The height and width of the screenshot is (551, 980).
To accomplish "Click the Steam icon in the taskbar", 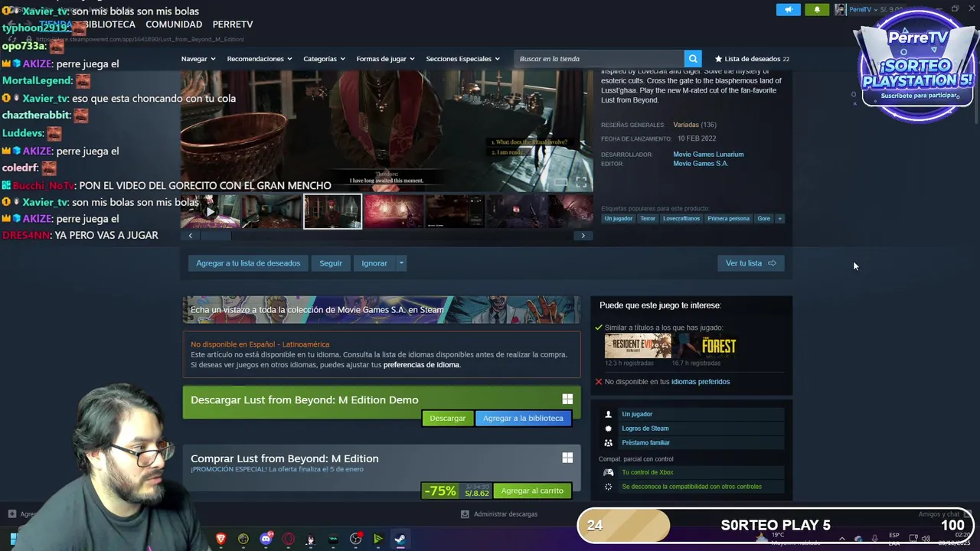I will (400, 539).
